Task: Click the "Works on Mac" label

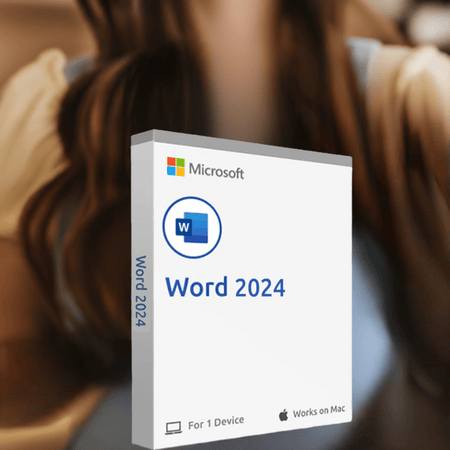Action: tap(319, 411)
